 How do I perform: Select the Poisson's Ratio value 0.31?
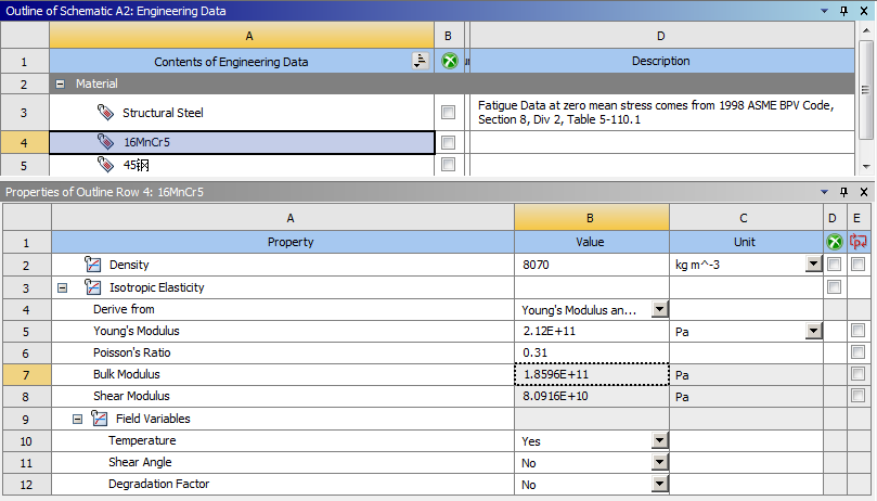592,353
